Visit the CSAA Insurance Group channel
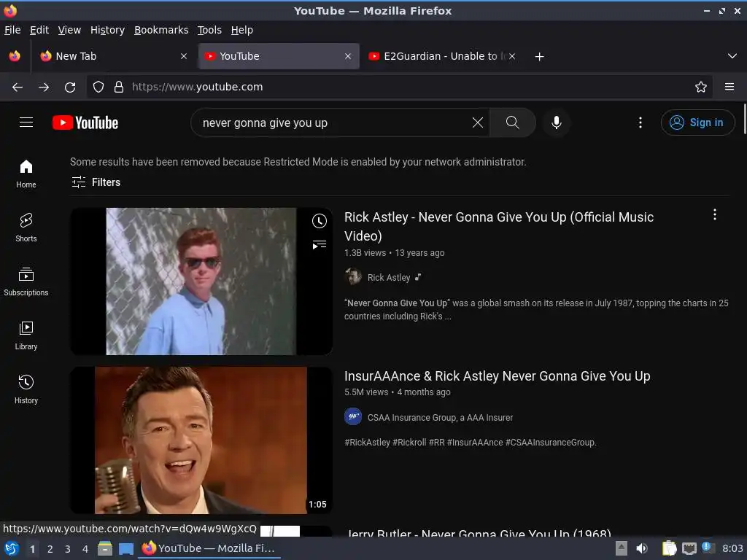Screen dimensions: 747x560 point(440,418)
